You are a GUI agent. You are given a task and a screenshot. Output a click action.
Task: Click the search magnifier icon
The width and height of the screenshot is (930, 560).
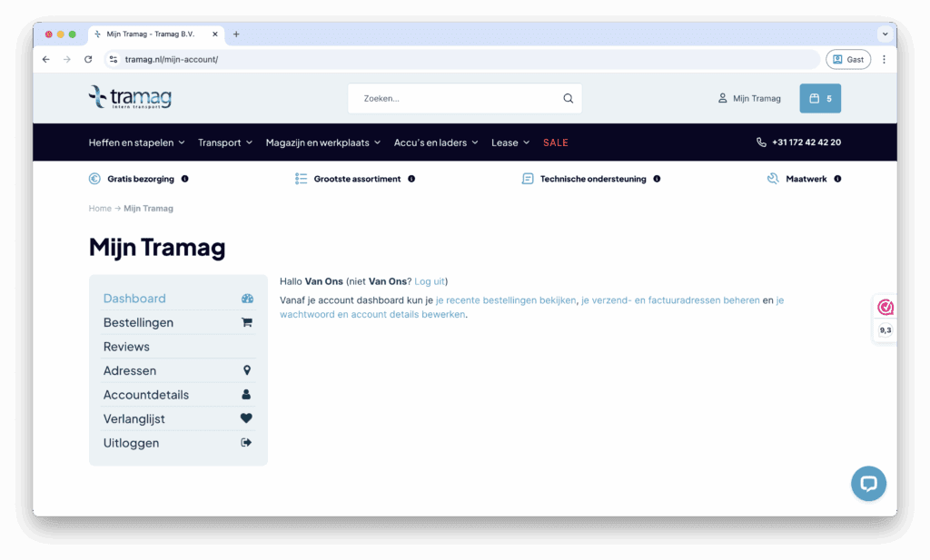click(x=568, y=98)
